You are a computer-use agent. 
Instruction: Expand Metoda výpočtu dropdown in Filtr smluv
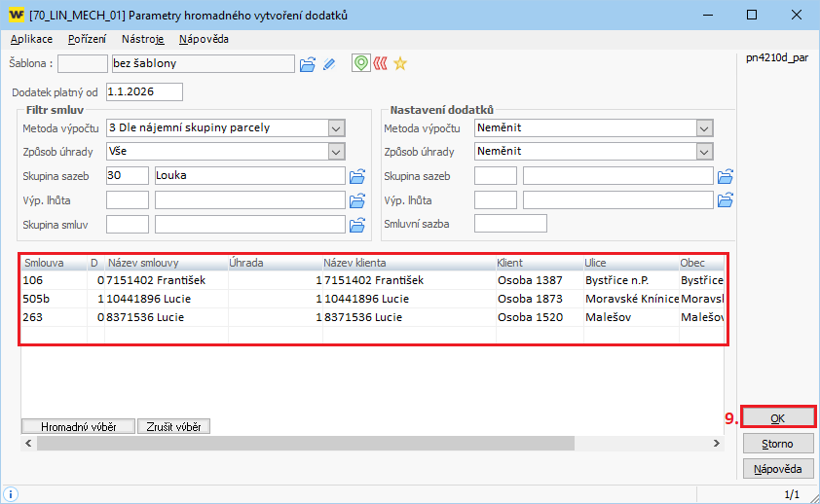337,127
